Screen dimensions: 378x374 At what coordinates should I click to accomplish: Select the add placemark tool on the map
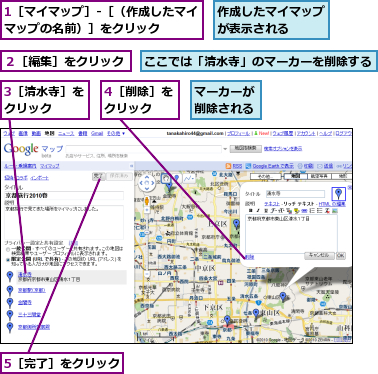177,179
